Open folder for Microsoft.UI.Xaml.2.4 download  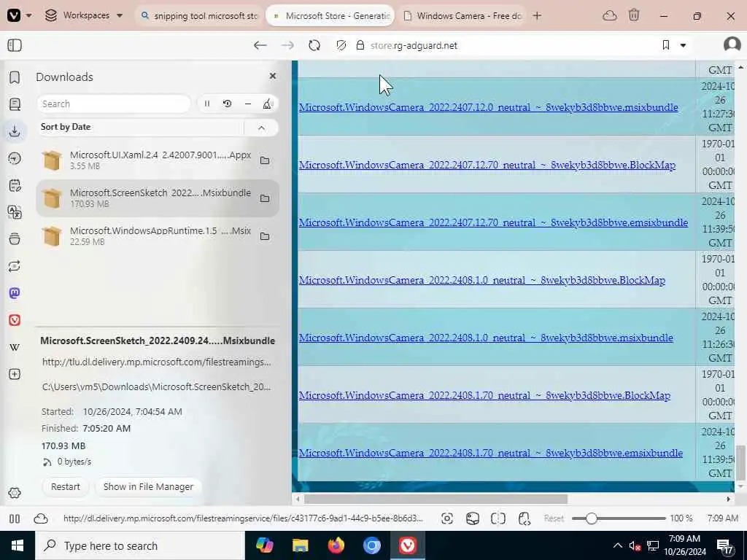pos(265,160)
